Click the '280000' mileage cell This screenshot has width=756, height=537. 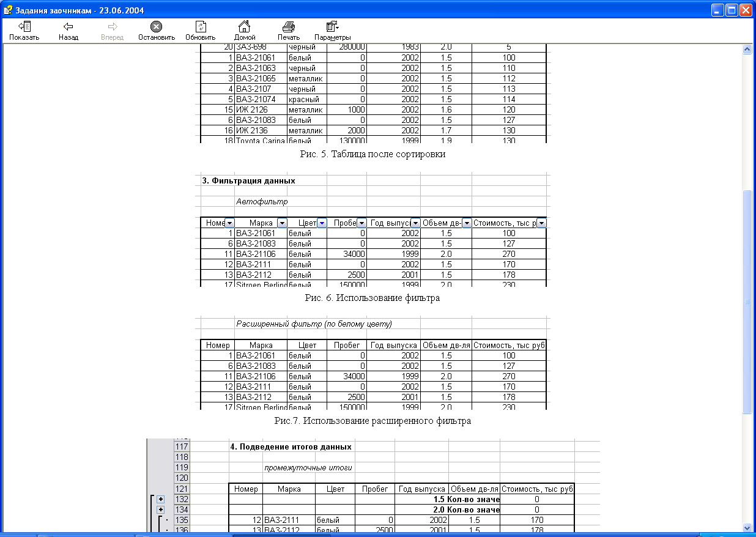[x=347, y=47]
